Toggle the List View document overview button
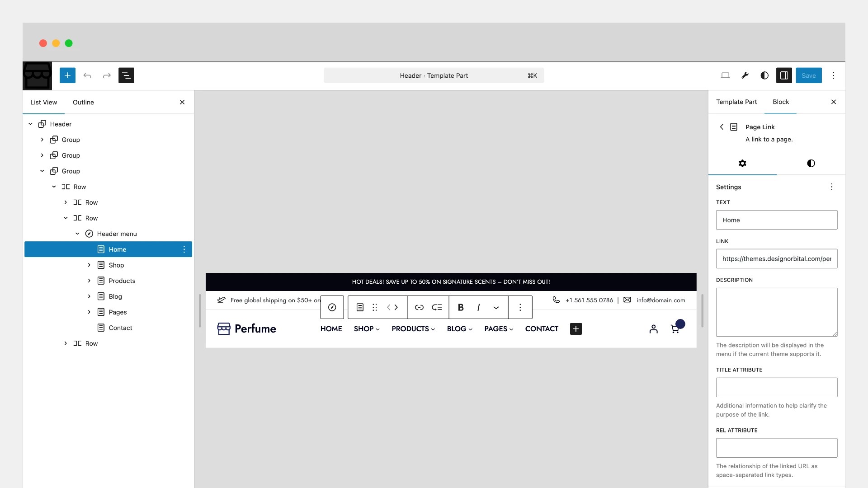The height and width of the screenshot is (488, 868). click(x=126, y=75)
